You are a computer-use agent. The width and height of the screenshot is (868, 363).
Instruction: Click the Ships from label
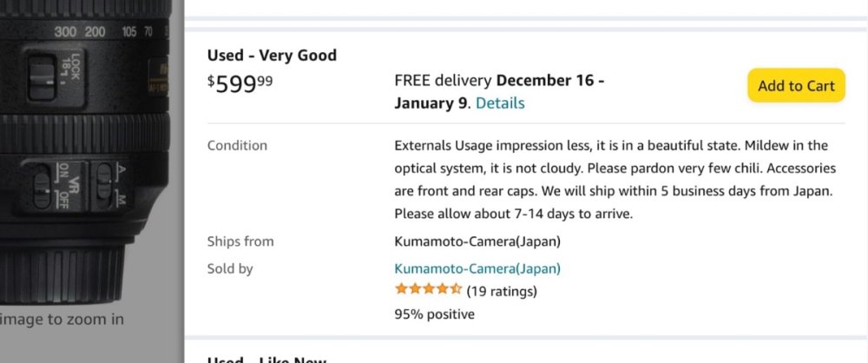[x=240, y=241]
